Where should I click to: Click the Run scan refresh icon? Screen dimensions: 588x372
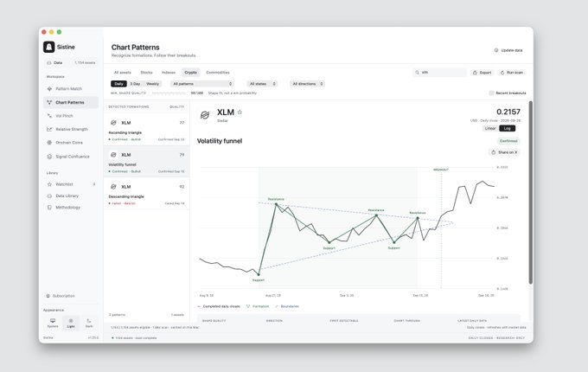point(502,73)
